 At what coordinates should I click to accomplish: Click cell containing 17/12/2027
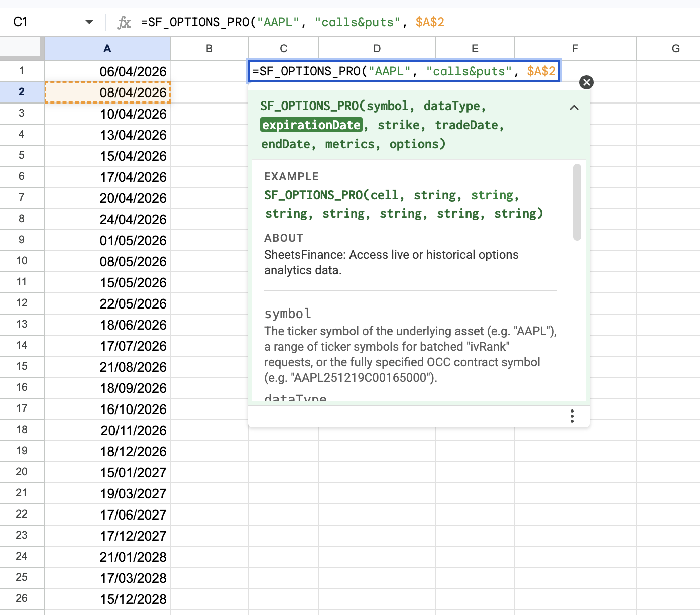pos(107,536)
